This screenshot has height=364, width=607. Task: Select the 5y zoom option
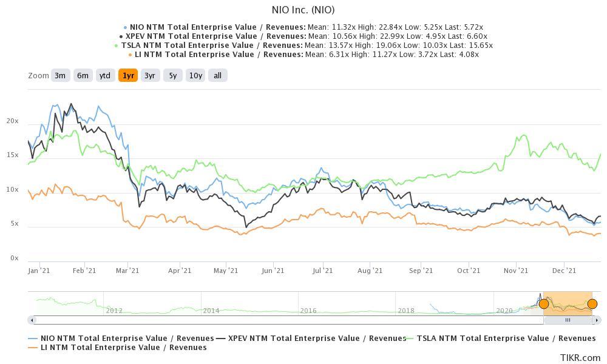[172, 75]
